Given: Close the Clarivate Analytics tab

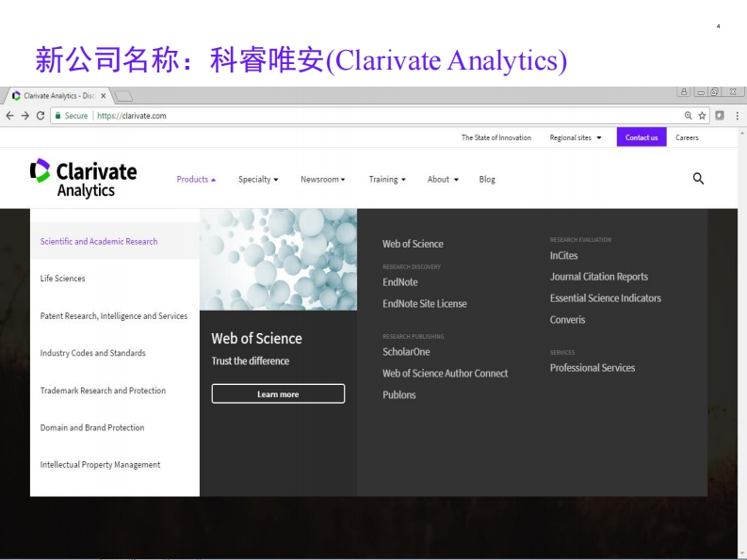Looking at the screenshot, I should (103, 96).
